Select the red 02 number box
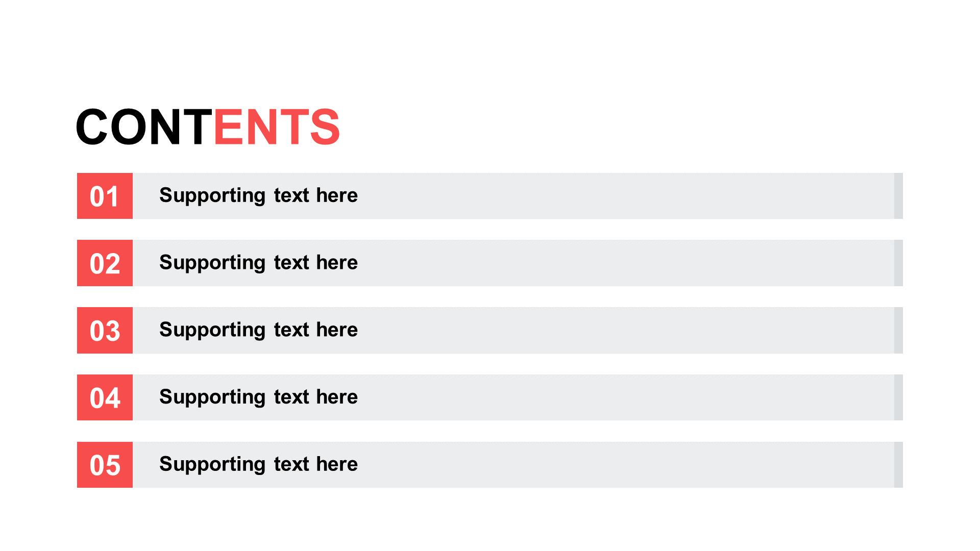The width and height of the screenshot is (980, 551). tap(105, 263)
